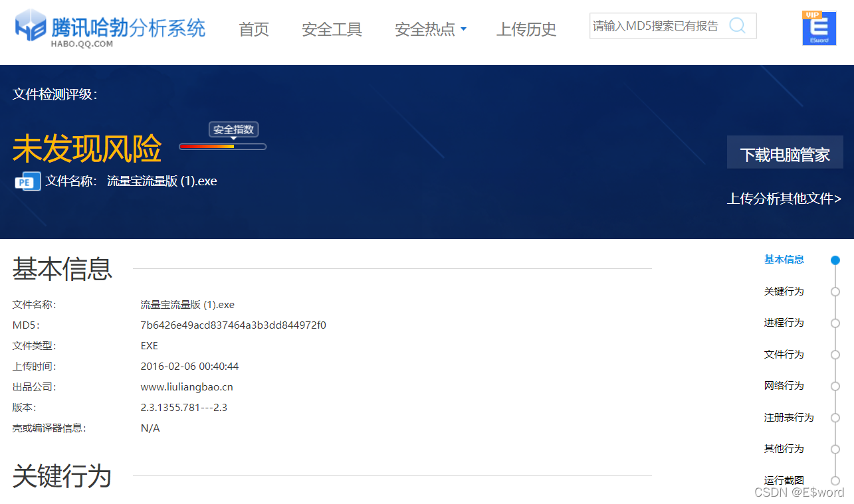Navigate to the 进程行为 section
The image size is (854, 504).
tap(784, 323)
